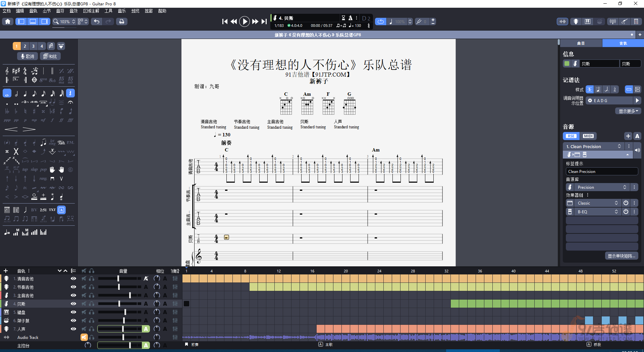This screenshot has height=352, width=644.
Task: Click the 主歌 section marker
Action: tap(325, 345)
